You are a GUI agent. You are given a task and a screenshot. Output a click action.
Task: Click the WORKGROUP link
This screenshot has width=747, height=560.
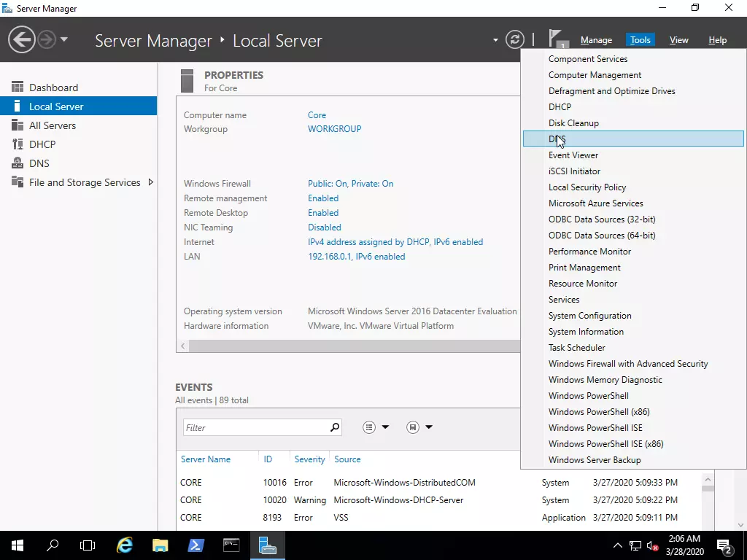[x=334, y=129]
